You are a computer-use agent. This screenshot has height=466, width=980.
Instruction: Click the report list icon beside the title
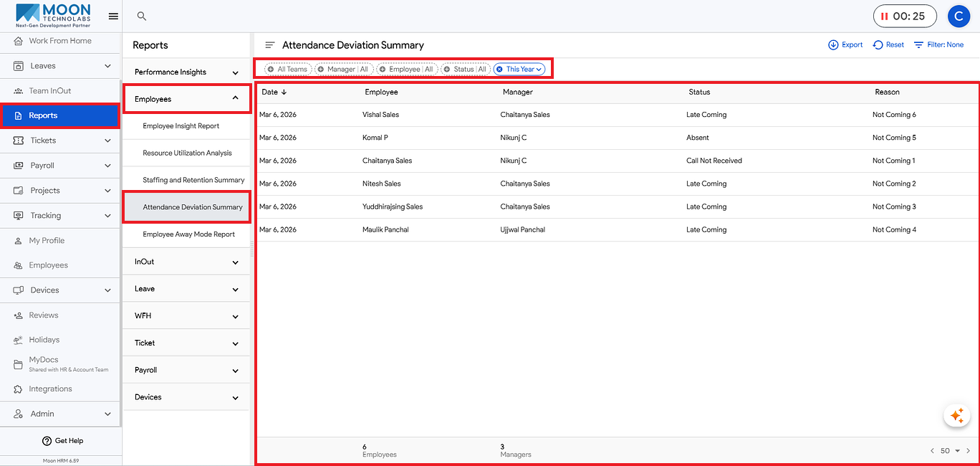tap(270, 44)
